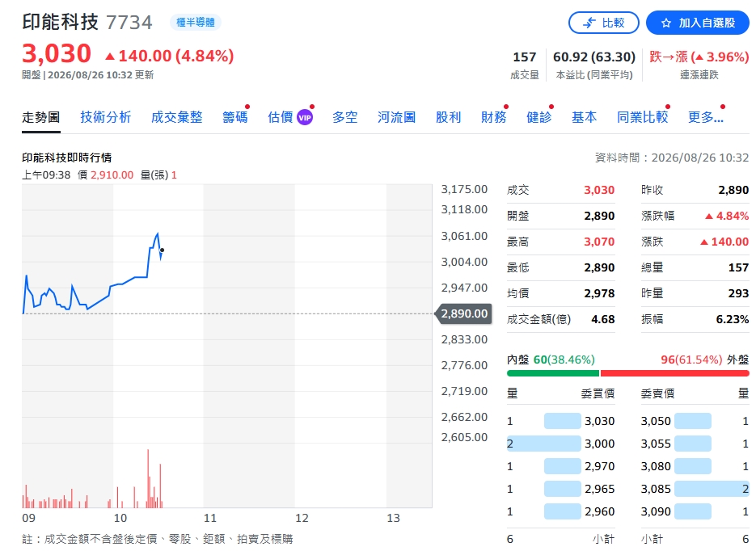Click the 3,175.00 top axis label
This screenshot has height=551, width=756.
(x=464, y=189)
